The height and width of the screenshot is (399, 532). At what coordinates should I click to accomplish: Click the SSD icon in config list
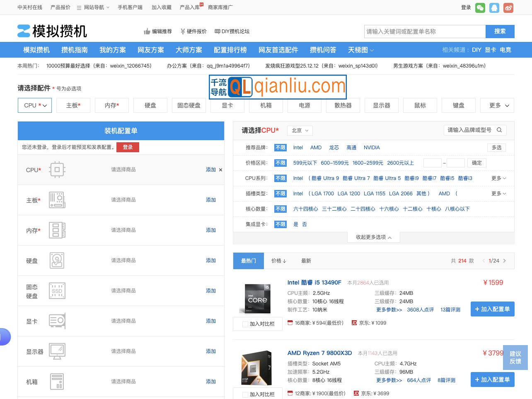pos(57,291)
